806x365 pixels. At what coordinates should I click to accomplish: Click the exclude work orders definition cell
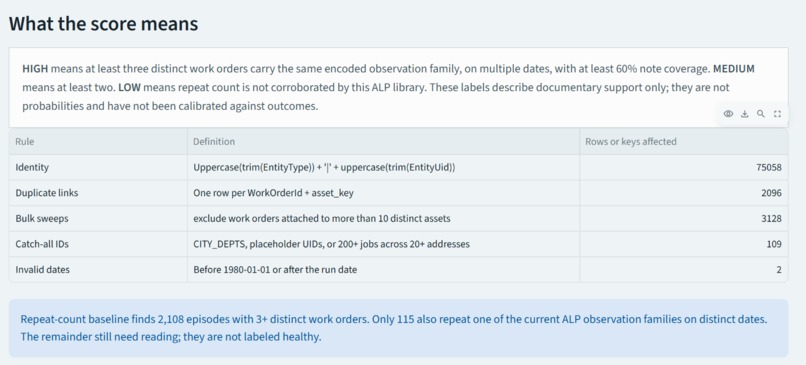point(383,218)
